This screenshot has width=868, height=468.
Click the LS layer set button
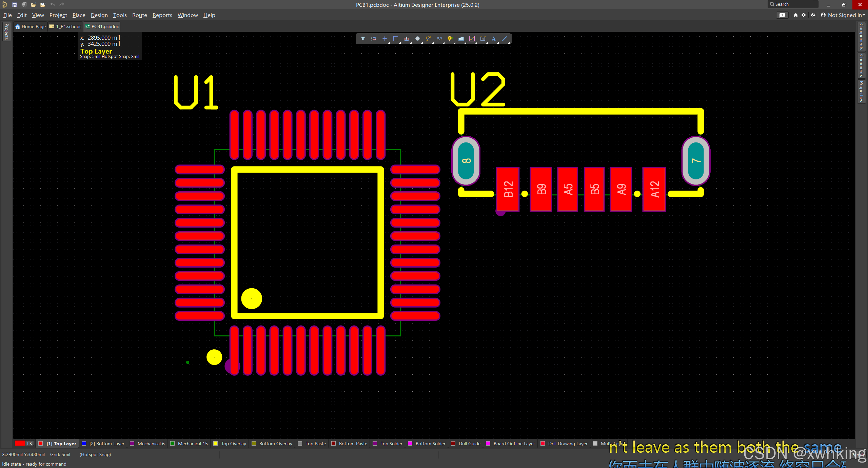tap(29, 444)
